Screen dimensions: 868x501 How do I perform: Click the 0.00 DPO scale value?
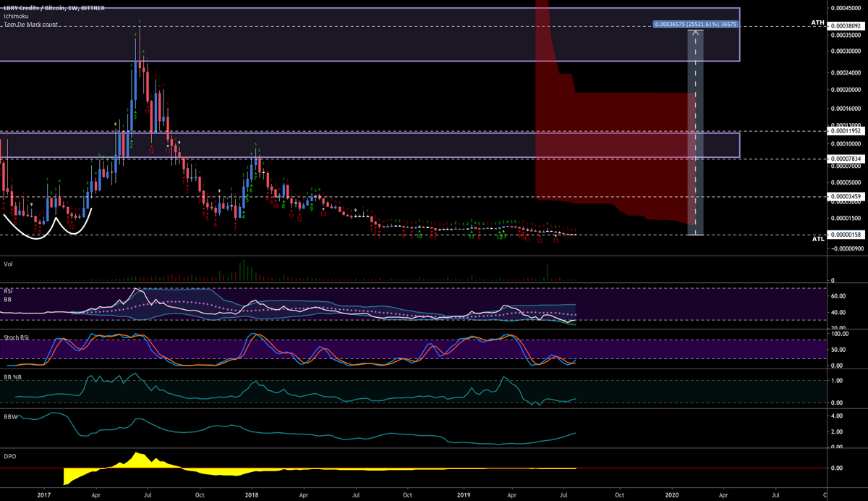[x=837, y=468]
